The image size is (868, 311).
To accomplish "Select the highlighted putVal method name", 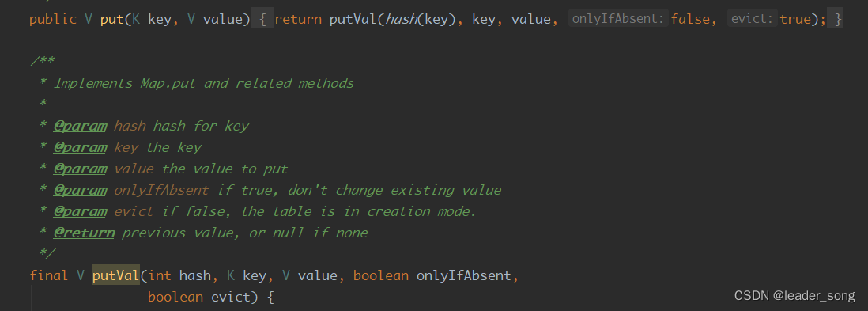I will tap(115, 275).
